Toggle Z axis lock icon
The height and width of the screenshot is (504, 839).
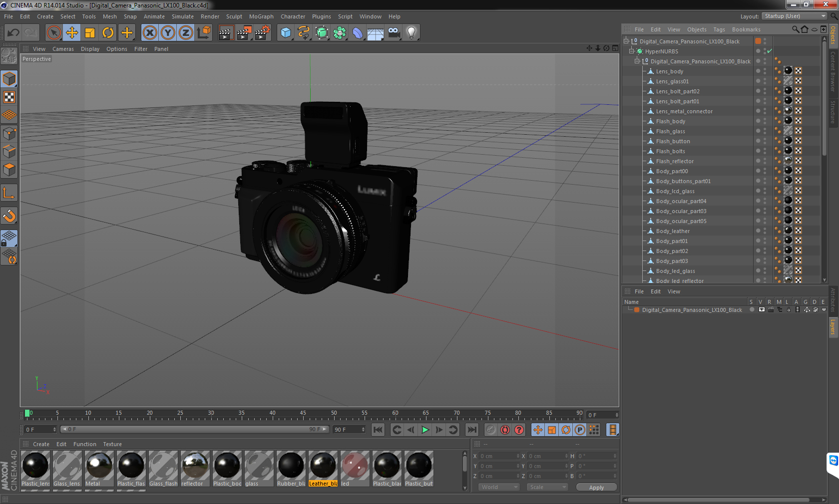[x=186, y=33]
